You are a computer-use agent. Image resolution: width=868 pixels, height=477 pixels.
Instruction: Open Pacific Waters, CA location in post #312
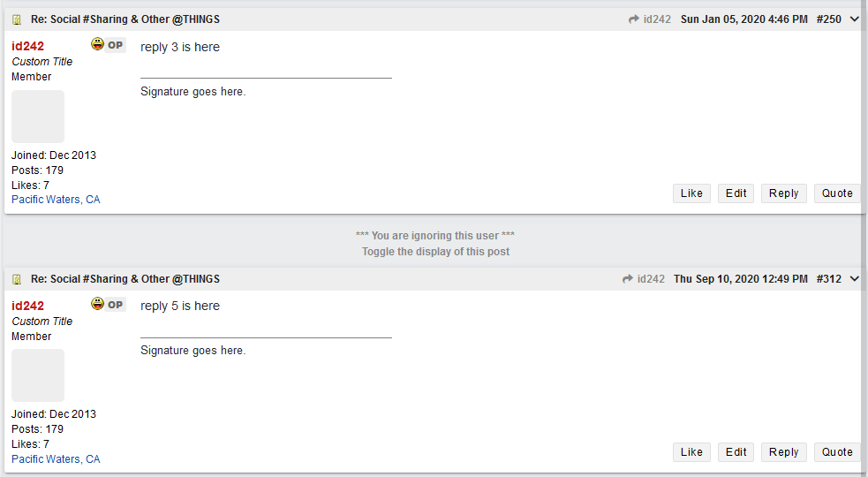(56, 458)
